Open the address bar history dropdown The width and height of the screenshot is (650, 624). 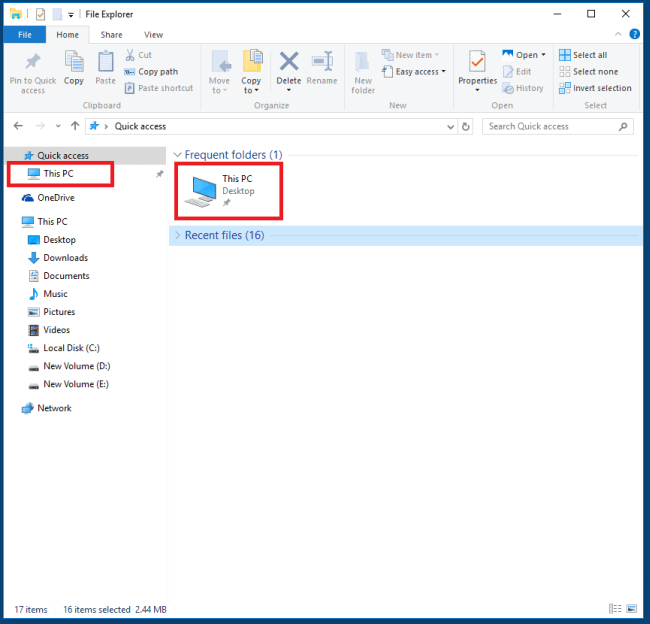[450, 127]
